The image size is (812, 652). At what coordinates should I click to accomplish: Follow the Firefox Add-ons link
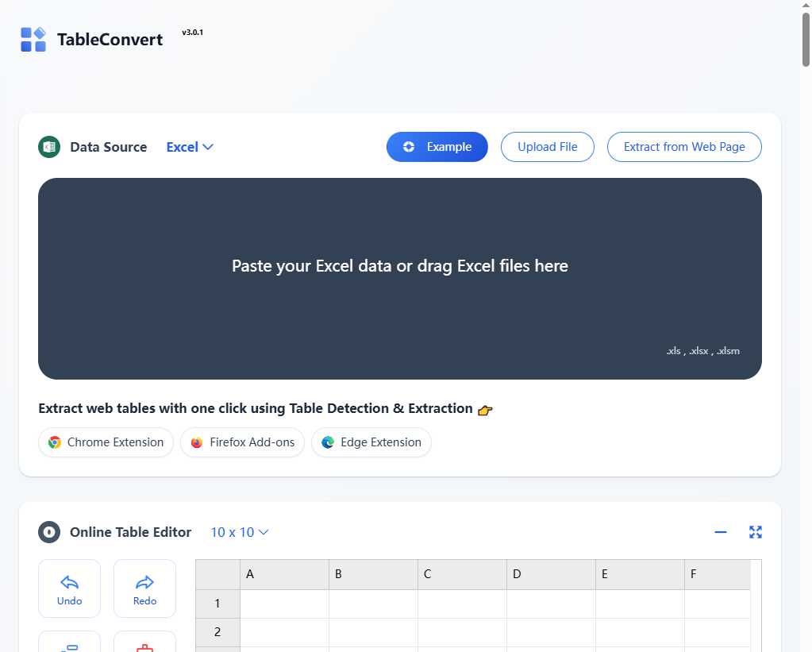(242, 442)
